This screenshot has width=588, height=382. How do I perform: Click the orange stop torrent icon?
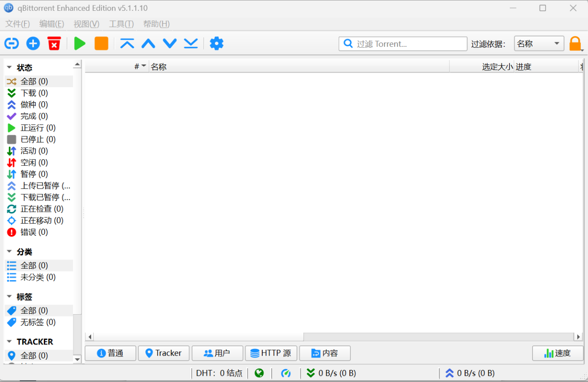pos(101,43)
